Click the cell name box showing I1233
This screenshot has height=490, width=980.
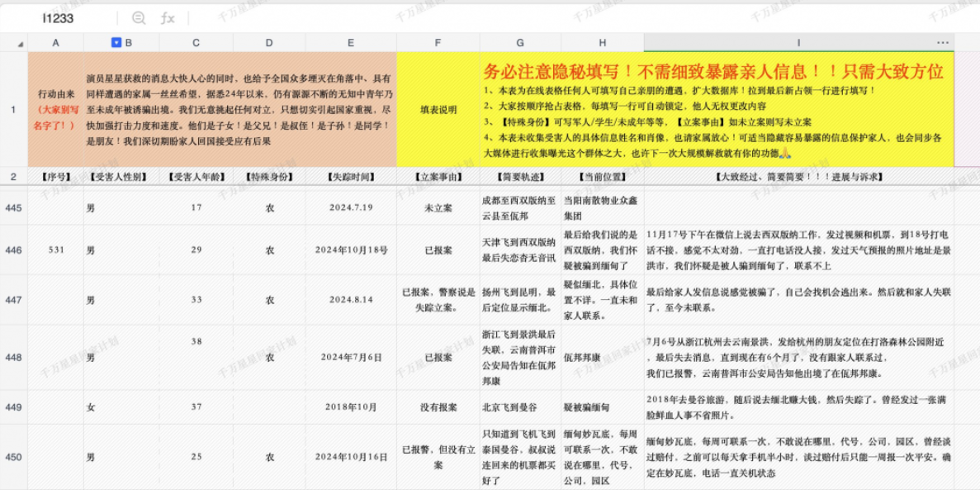tap(58, 18)
